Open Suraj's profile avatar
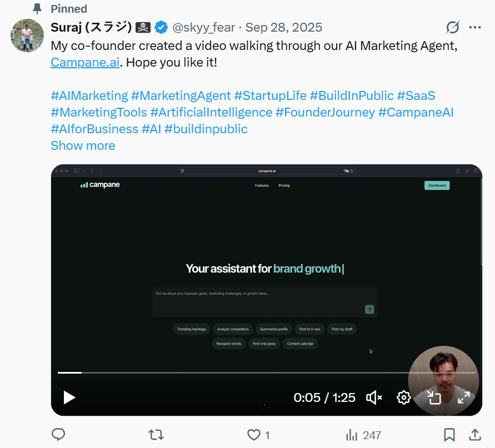 coord(27,36)
